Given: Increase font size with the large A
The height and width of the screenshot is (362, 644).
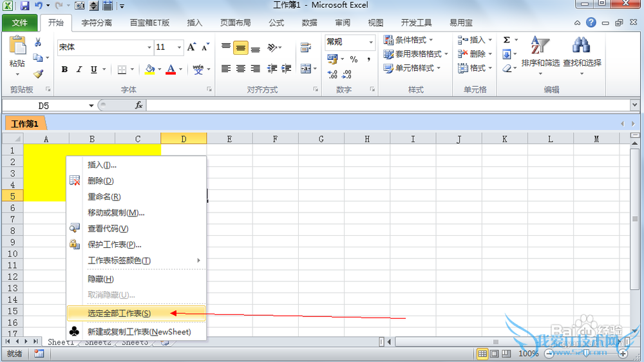Looking at the screenshot, I should [191, 47].
